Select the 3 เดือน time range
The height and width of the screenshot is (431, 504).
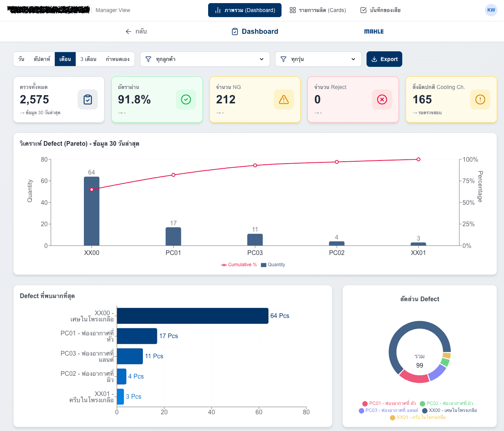pos(88,59)
